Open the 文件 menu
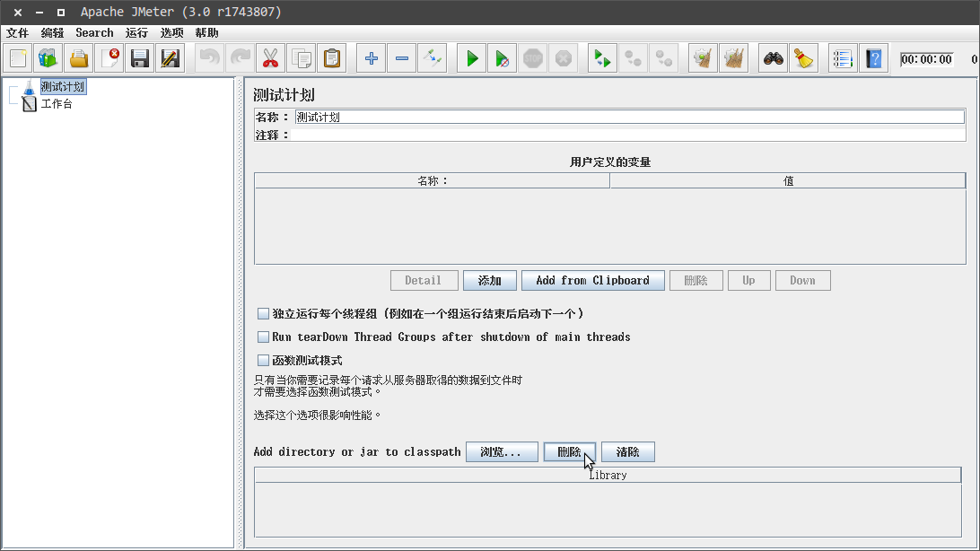 [18, 32]
